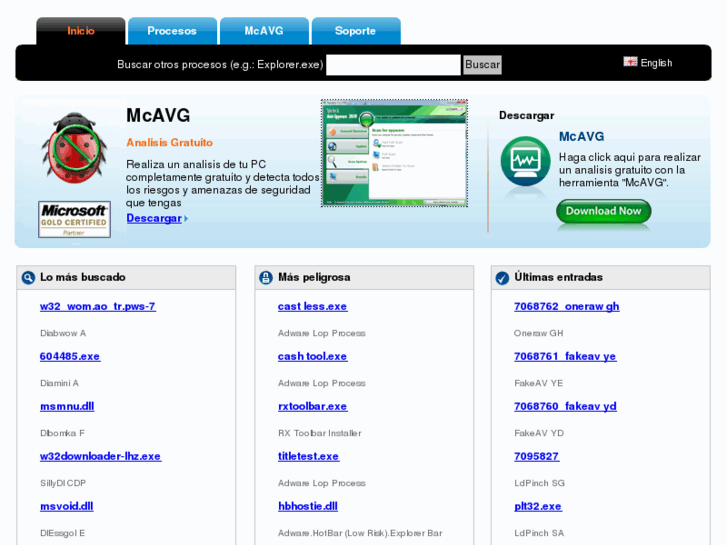The width and height of the screenshot is (727, 545).
Task: Click 'Dlbomka F' description text
Action: (x=62, y=433)
